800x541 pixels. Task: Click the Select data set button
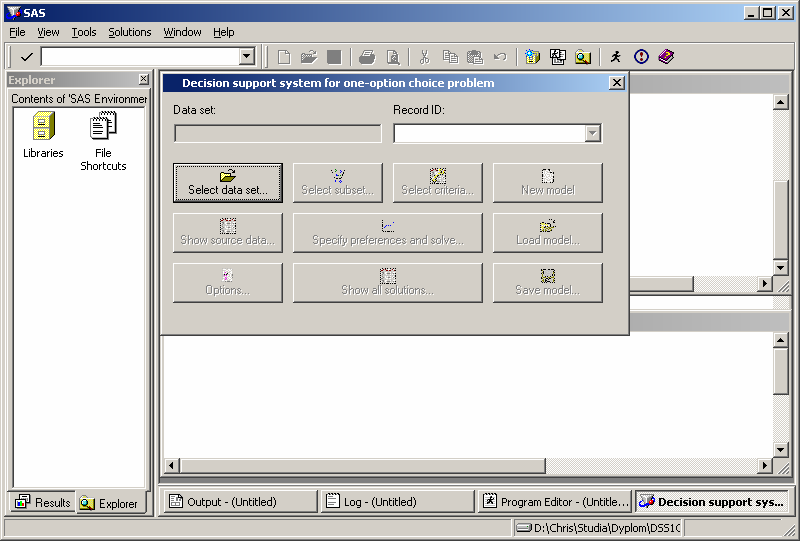coord(228,183)
